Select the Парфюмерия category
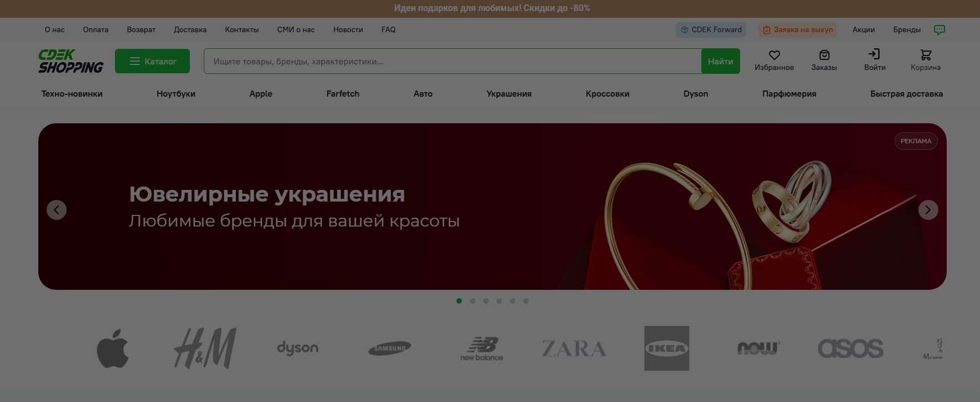Viewport: 980px width, 402px height. tap(789, 94)
